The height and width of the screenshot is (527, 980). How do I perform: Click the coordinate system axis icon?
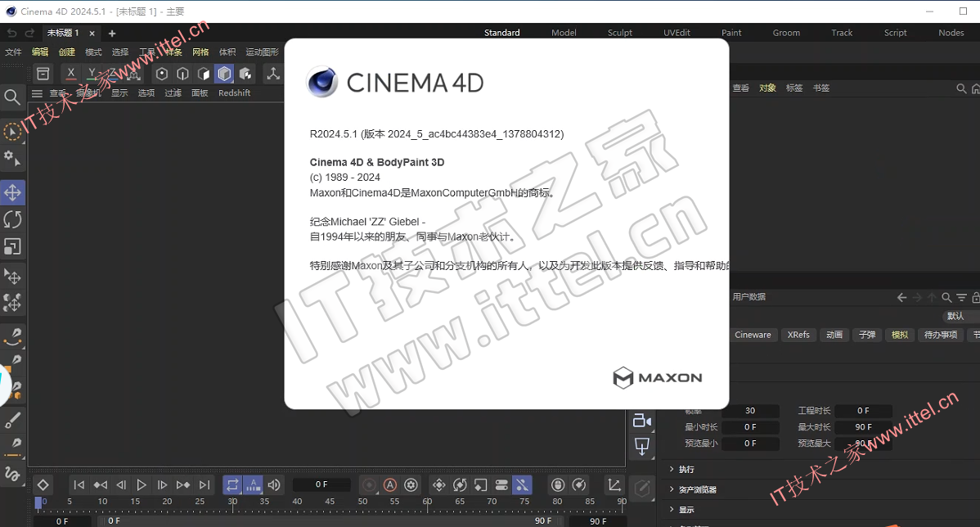(273, 74)
